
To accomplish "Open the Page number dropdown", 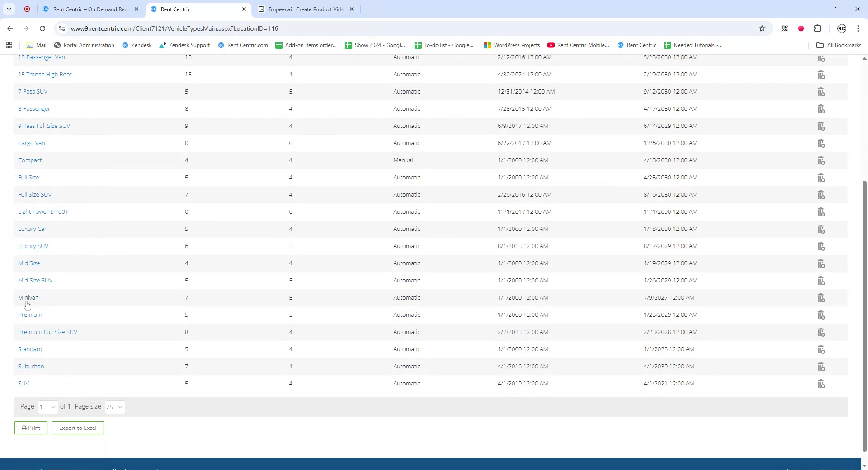I will pos(48,407).
